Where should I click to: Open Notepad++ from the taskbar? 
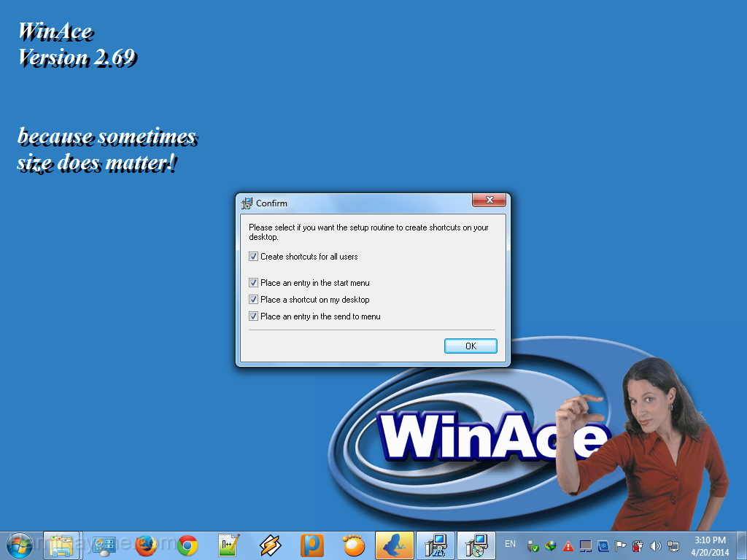click(228, 545)
